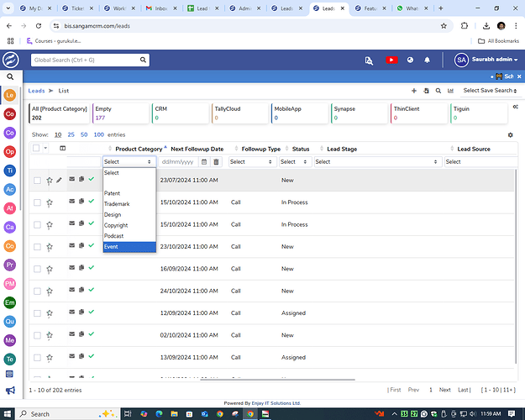Viewport: 525px width, 420px height.
Task: Open the PM module sidebar icon
Action: point(10,284)
